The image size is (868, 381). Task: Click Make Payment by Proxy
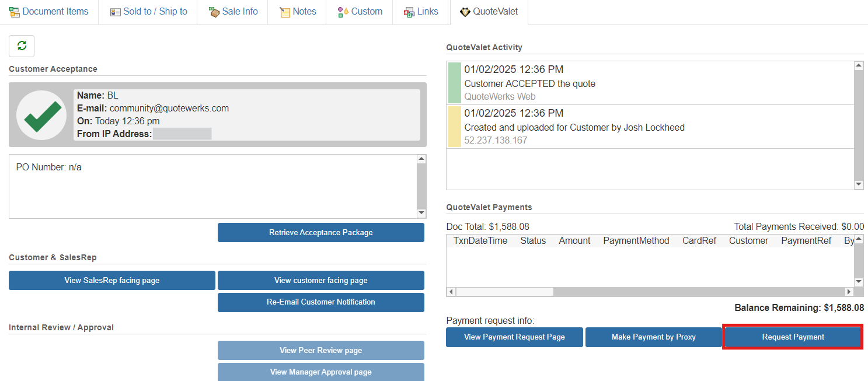coord(653,337)
